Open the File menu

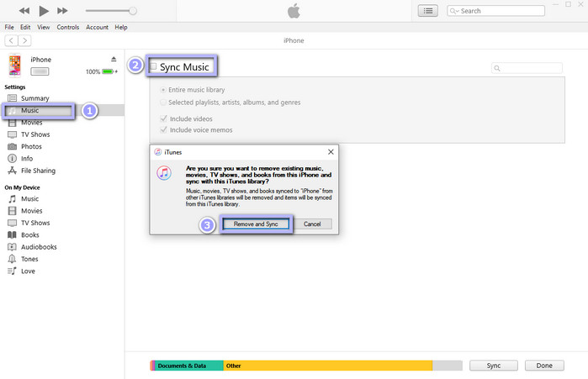(9, 27)
